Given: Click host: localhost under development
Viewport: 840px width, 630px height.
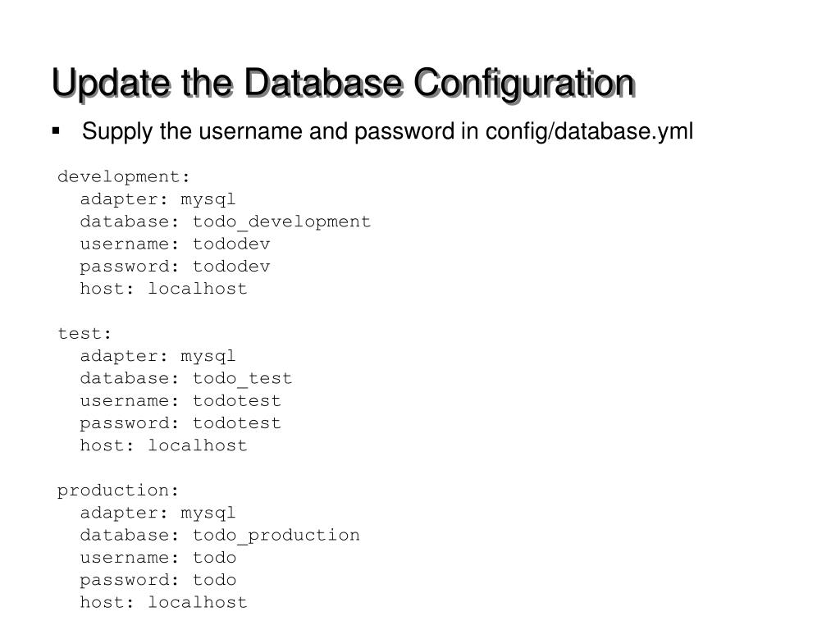Looking at the screenshot, I should [163, 289].
